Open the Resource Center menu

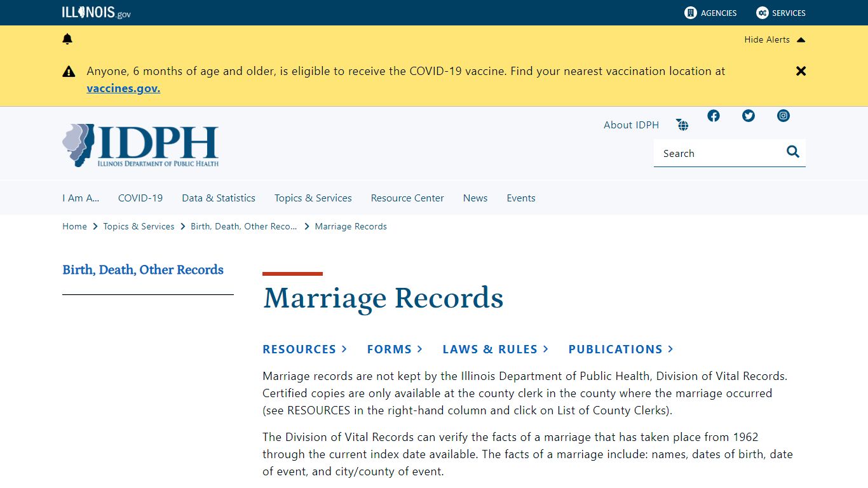pyautogui.click(x=407, y=198)
